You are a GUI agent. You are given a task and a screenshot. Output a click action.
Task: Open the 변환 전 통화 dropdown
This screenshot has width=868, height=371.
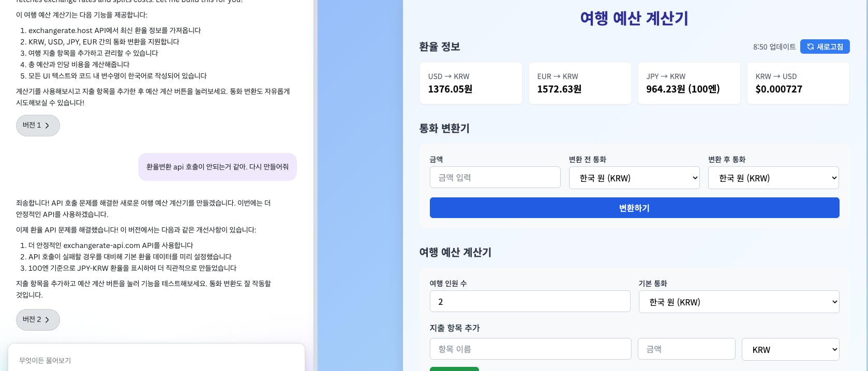pyautogui.click(x=634, y=178)
